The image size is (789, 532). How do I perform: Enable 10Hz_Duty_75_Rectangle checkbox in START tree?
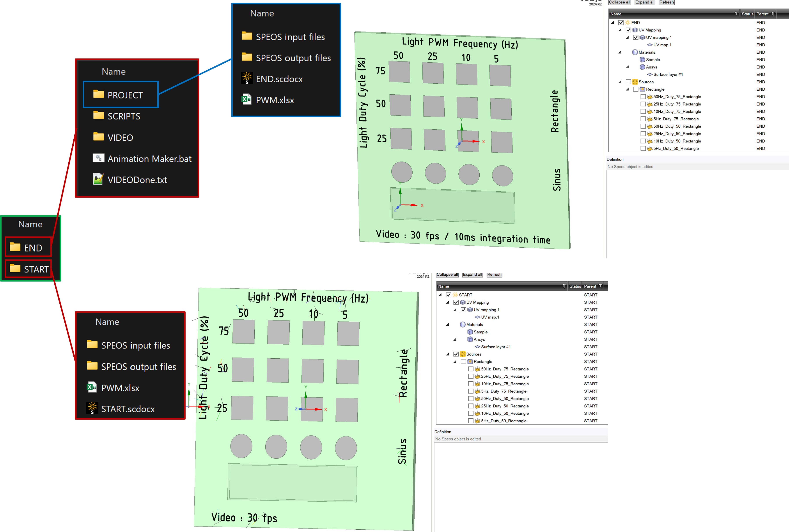(x=471, y=384)
